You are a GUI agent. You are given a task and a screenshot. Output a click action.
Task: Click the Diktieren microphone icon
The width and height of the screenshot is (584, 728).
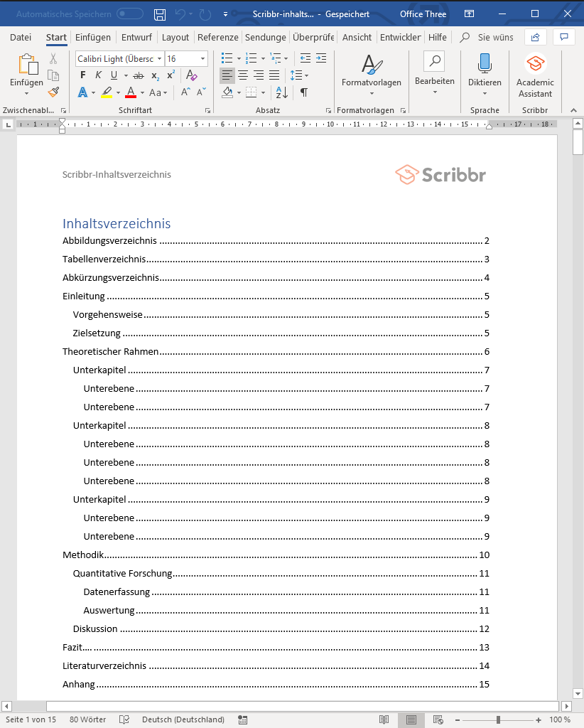[485, 64]
